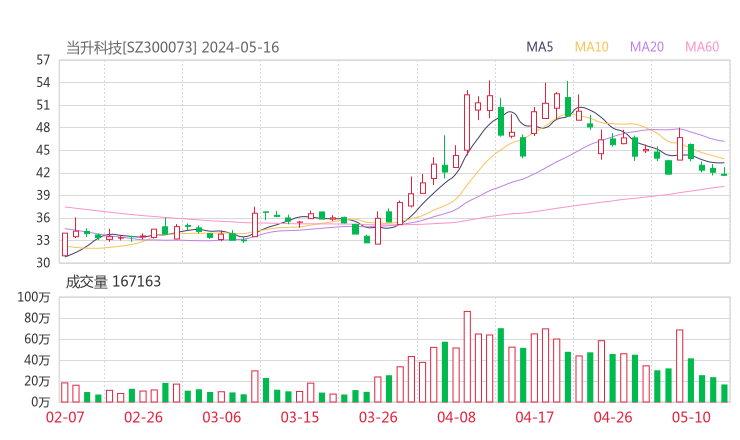Click the 33 price axis label
Image resolution: width=740 pixels, height=440 pixels.
(x=43, y=240)
